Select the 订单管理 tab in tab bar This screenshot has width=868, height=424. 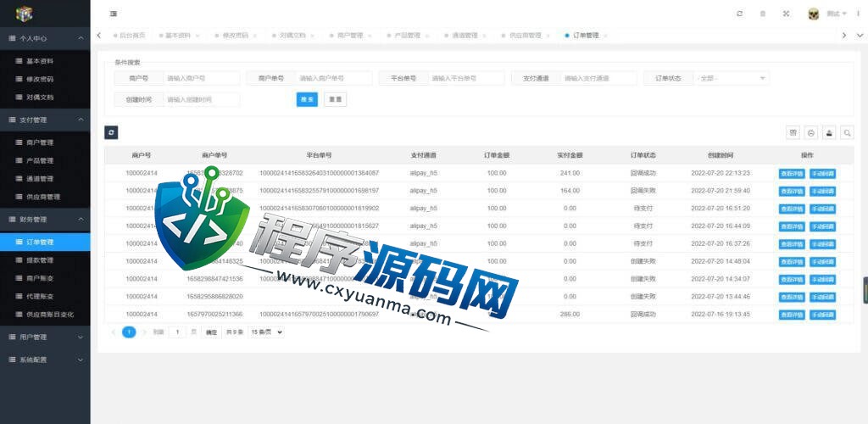tap(585, 36)
